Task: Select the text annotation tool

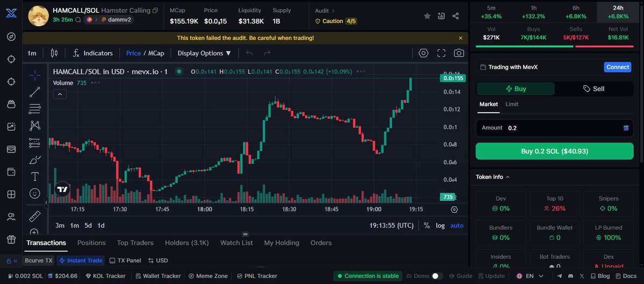Action: (x=35, y=176)
